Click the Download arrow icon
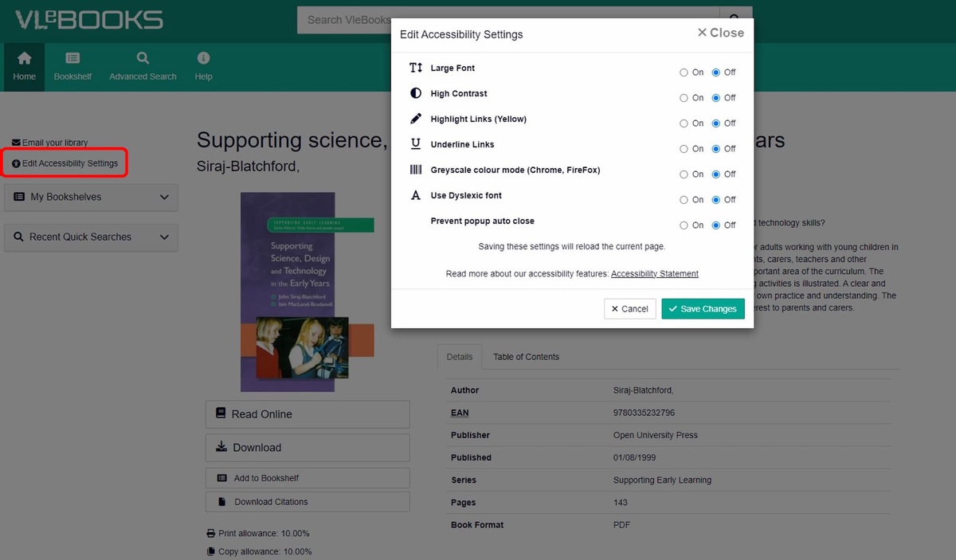956x560 pixels. [x=221, y=447]
